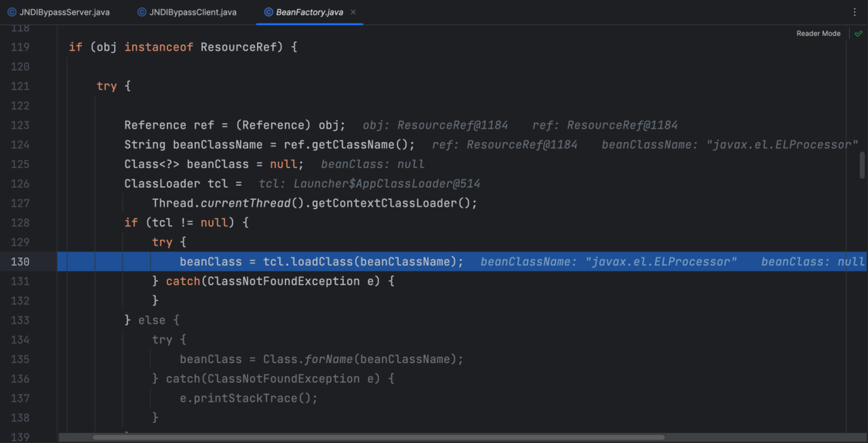Click 'catch' keyword on line 131

point(183,281)
